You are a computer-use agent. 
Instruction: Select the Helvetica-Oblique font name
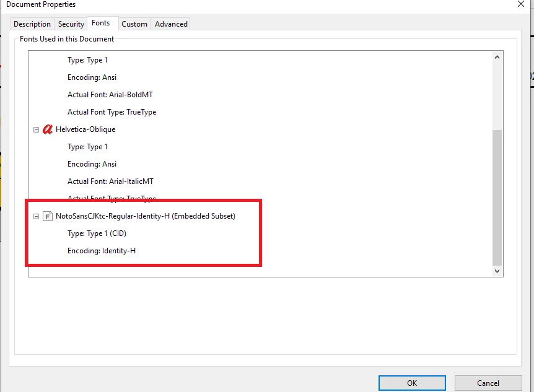[x=85, y=129]
